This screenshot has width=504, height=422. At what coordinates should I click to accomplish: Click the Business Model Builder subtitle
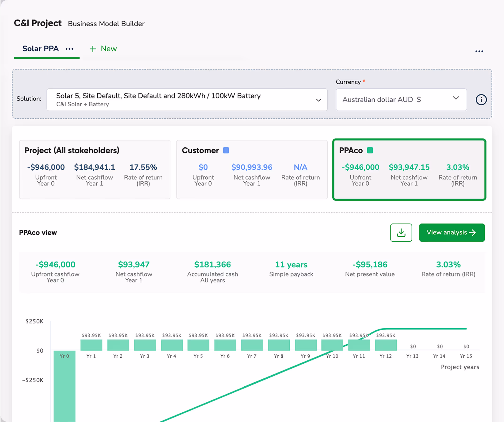click(106, 24)
